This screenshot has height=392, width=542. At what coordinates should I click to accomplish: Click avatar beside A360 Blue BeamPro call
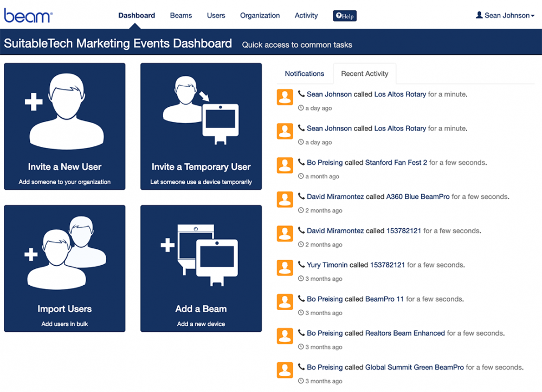[x=285, y=200]
